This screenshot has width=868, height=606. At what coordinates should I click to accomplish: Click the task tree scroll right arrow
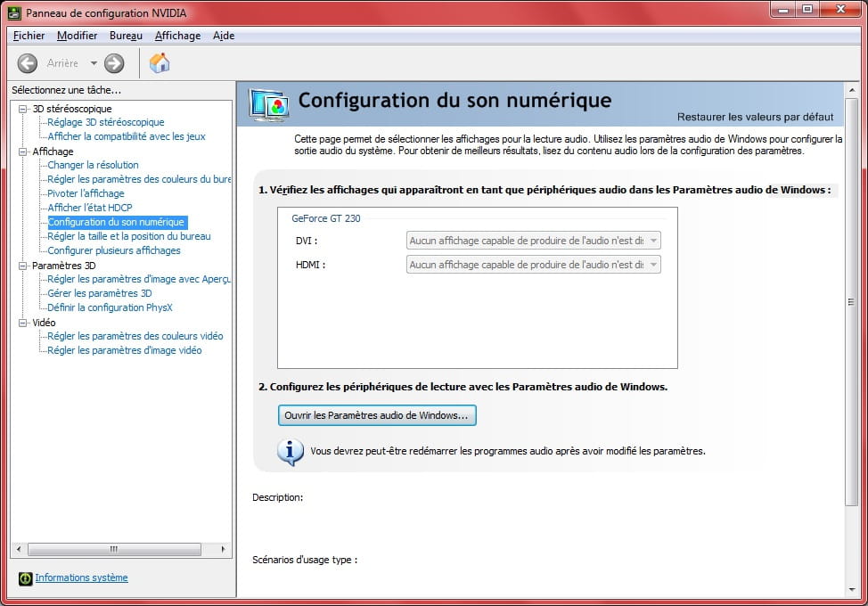(x=223, y=550)
